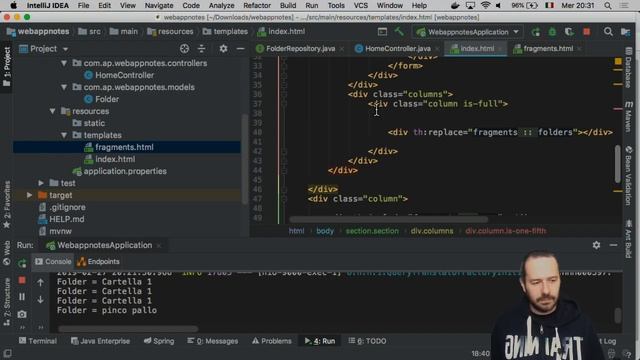Open Terminal tool window button
The image size is (640, 360).
tap(38, 341)
